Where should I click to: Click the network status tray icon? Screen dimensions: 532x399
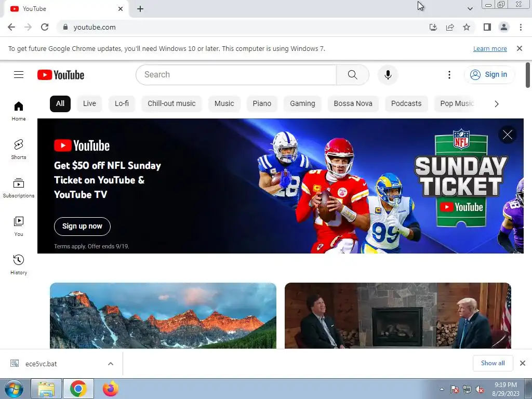pyautogui.click(x=467, y=389)
